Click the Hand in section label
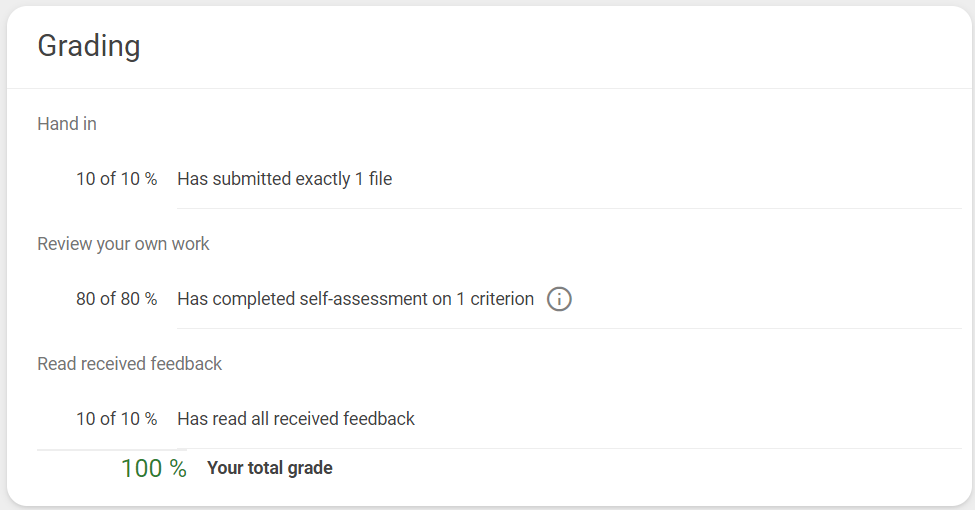This screenshot has height=510, width=975. point(67,124)
